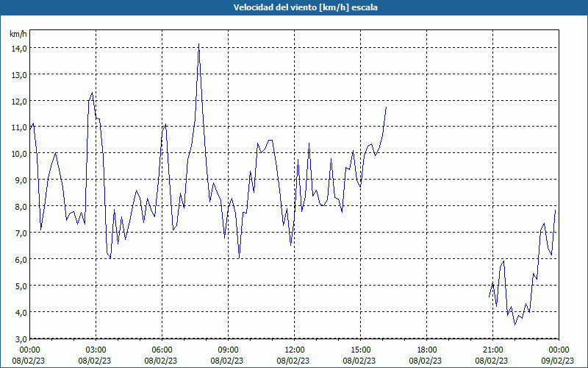
Task: Click the 8,0 value on the y-axis
Action: [21, 206]
